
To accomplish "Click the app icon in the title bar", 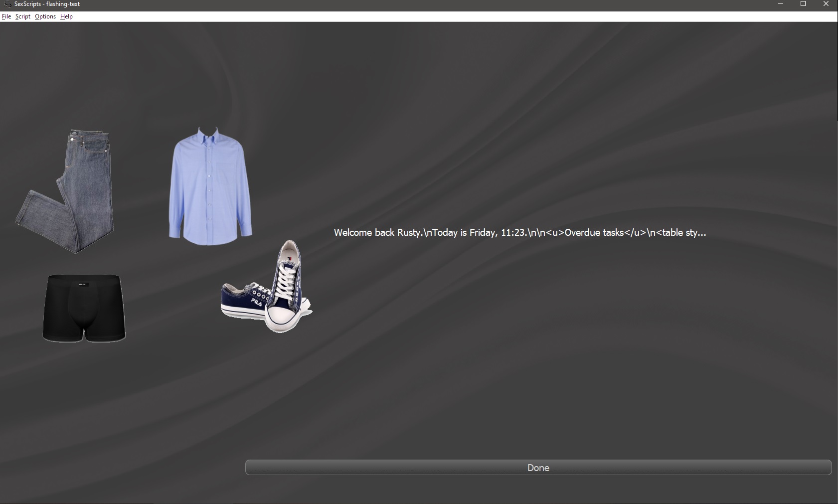I will pos(7,4).
